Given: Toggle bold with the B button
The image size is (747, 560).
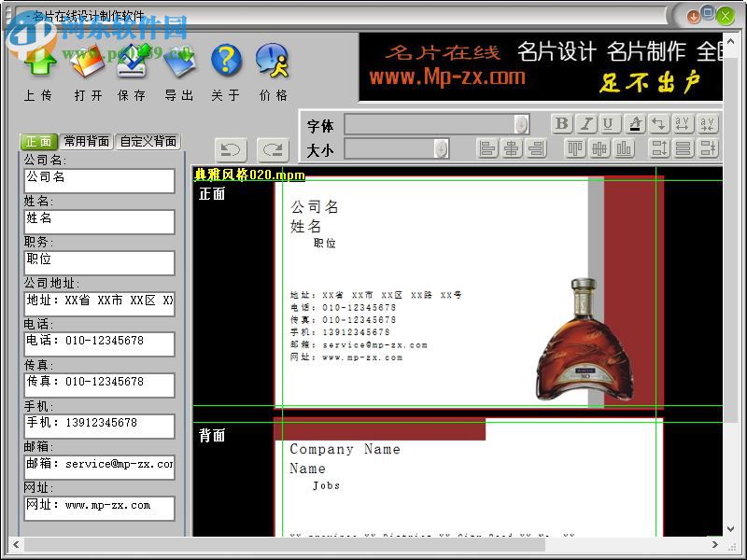Looking at the screenshot, I should coord(563,122).
